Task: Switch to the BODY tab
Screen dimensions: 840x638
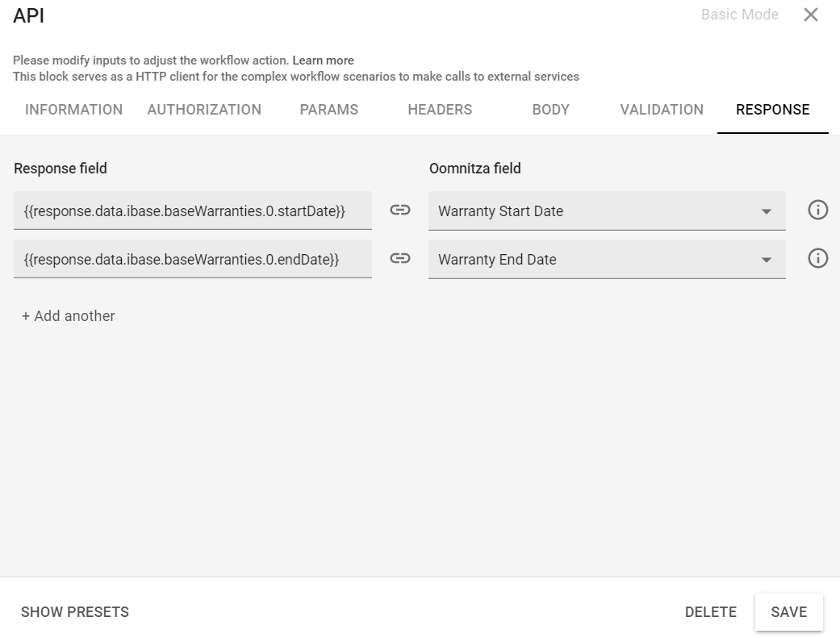Action: (x=550, y=110)
